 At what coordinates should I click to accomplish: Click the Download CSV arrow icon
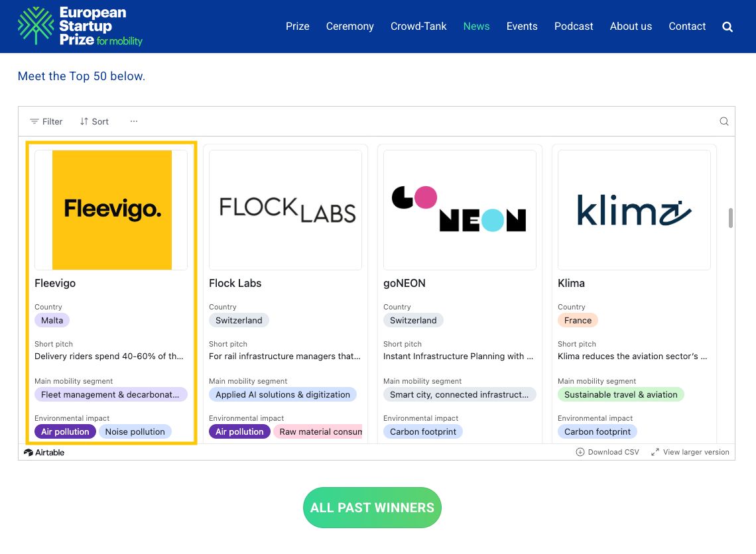click(x=580, y=452)
